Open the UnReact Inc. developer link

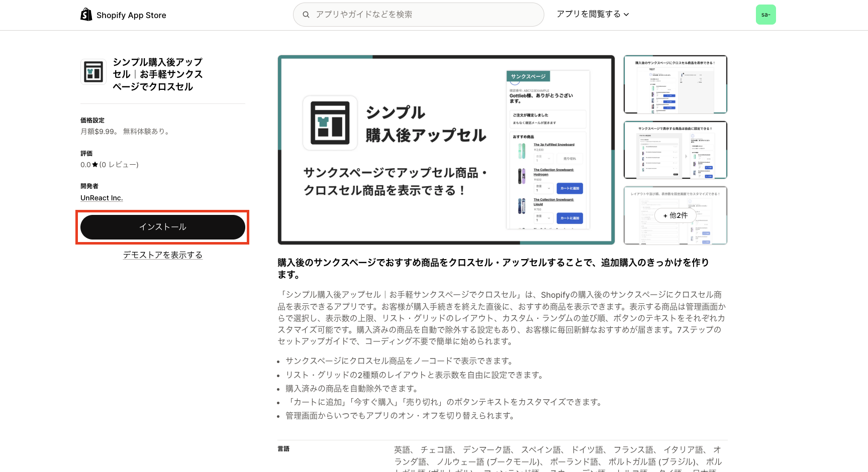(x=102, y=198)
